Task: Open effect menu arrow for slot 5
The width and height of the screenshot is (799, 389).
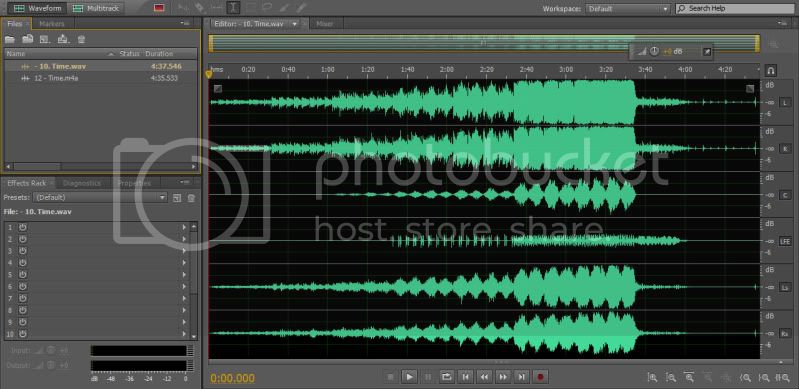Action: click(184, 275)
